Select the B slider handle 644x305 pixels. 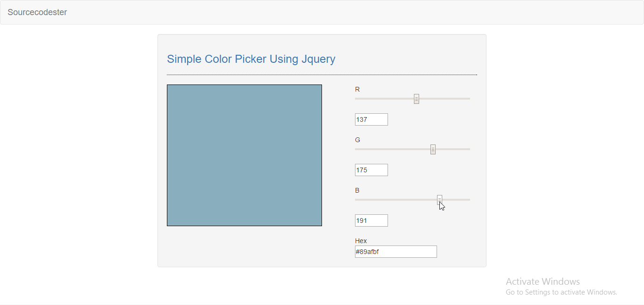pos(439,199)
